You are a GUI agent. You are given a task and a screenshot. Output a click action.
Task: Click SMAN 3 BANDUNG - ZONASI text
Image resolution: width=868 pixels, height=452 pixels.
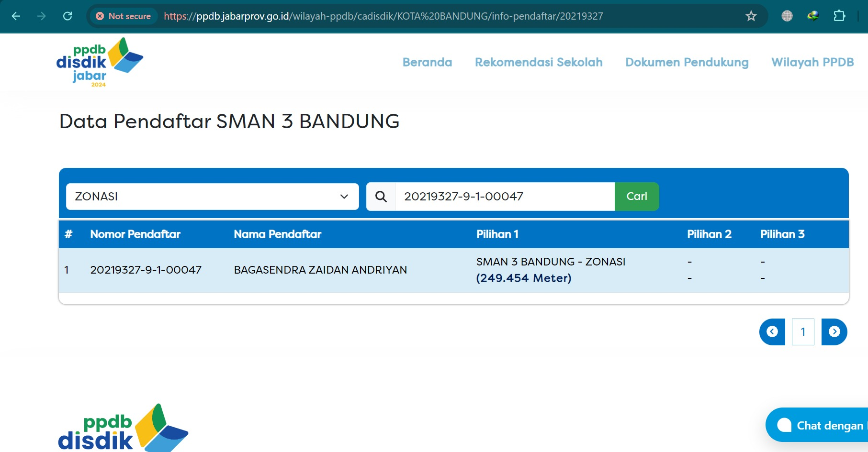click(551, 262)
